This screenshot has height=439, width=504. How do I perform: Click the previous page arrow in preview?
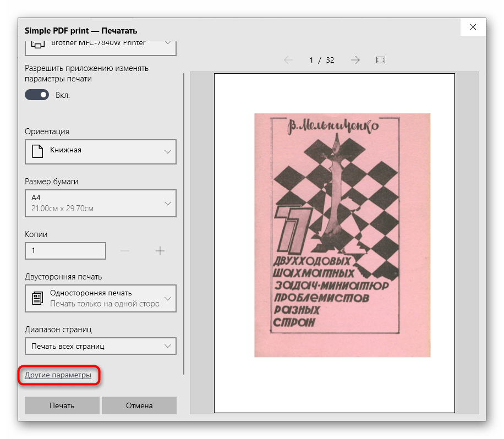pyautogui.click(x=288, y=60)
